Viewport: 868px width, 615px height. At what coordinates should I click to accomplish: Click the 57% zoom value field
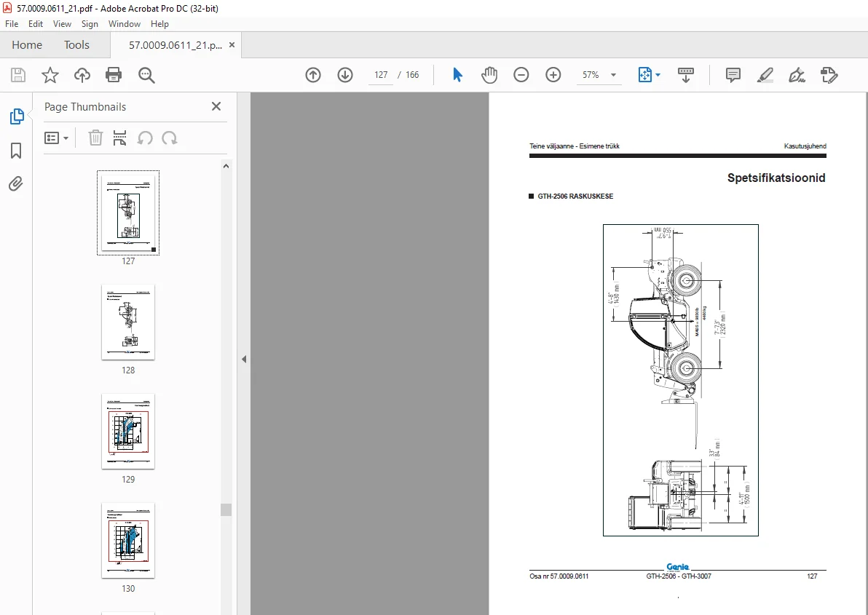(591, 75)
